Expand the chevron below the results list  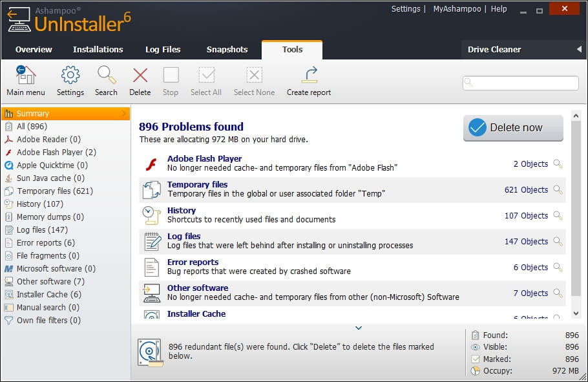tap(359, 328)
